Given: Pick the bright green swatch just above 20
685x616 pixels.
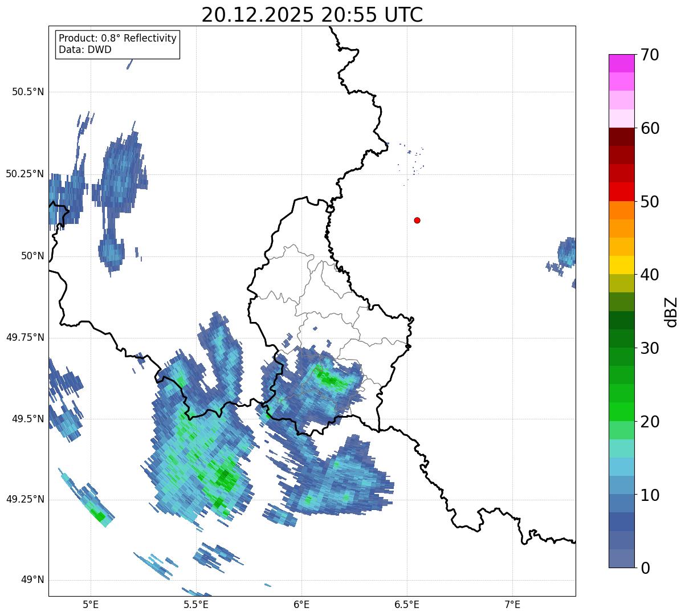Looking at the screenshot, I should coord(621,412).
